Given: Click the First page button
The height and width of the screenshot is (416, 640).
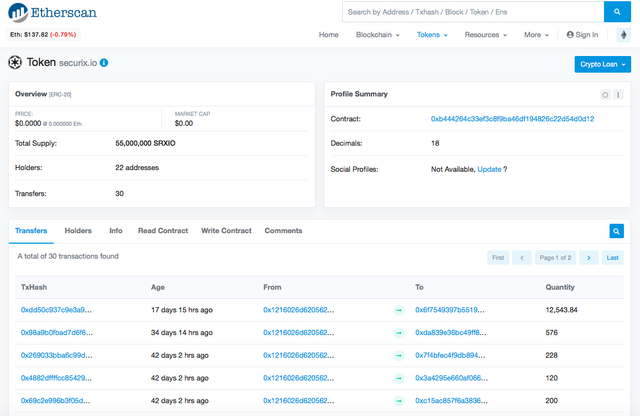Looking at the screenshot, I should pyautogui.click(x=498, y=258).
